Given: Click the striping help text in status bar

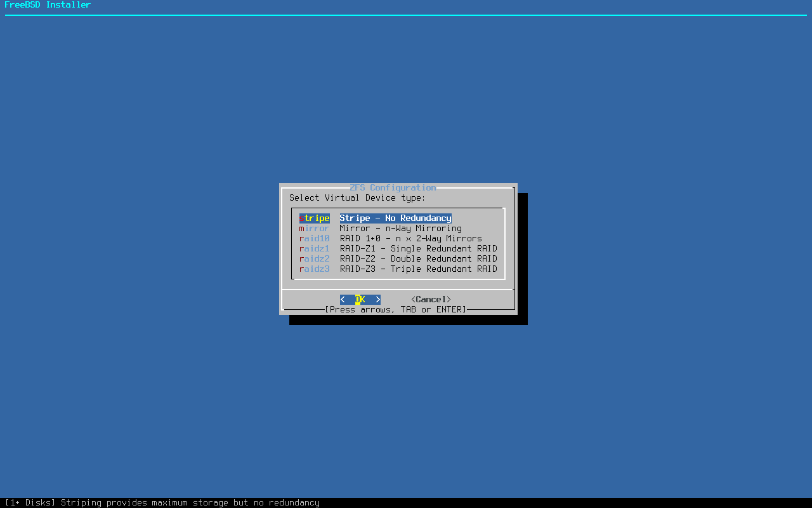Looking at the screenshot, I should [x=162, y=502].
